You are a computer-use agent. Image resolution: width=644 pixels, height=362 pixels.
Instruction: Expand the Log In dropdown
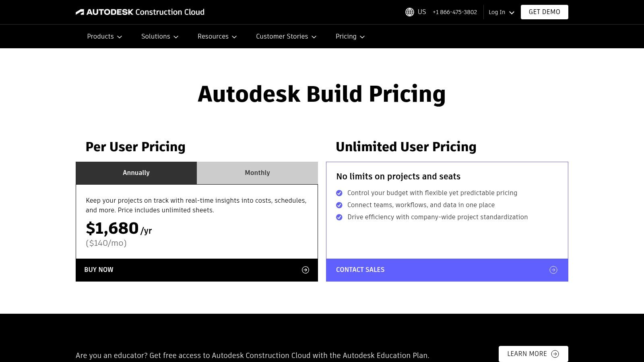point(501,12)
